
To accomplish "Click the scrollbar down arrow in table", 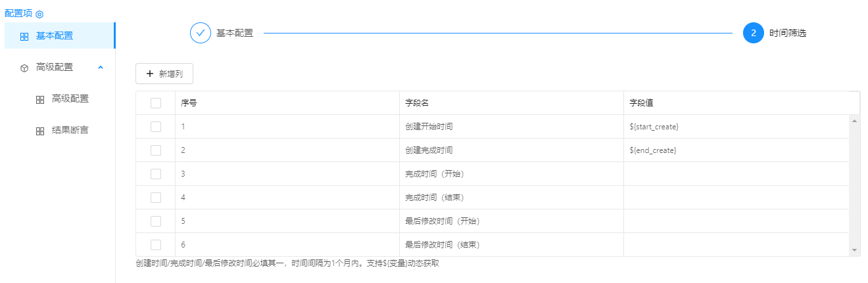I will click(854, 250).
